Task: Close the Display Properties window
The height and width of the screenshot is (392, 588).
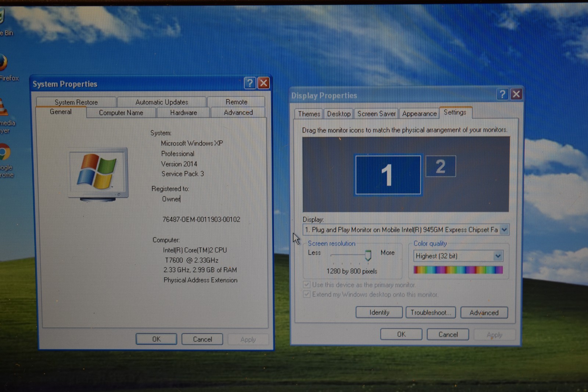Action: (516, 94)
